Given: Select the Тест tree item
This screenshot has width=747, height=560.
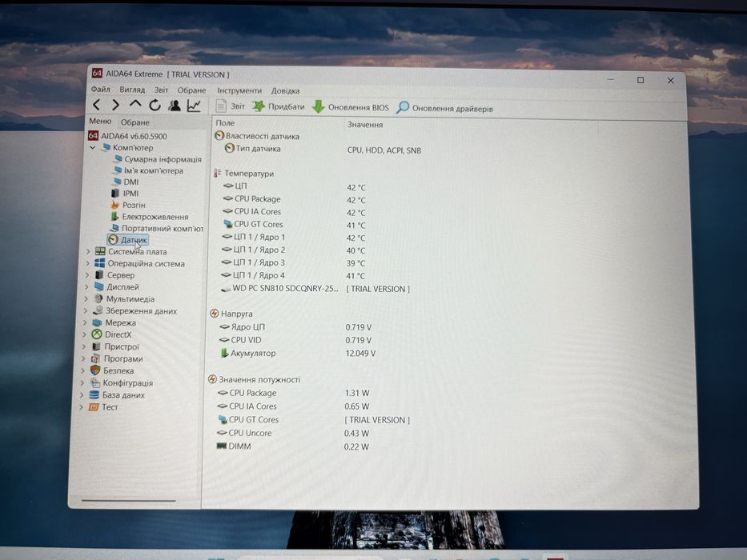Looking at the screenshot, I should tap(103, 407).
